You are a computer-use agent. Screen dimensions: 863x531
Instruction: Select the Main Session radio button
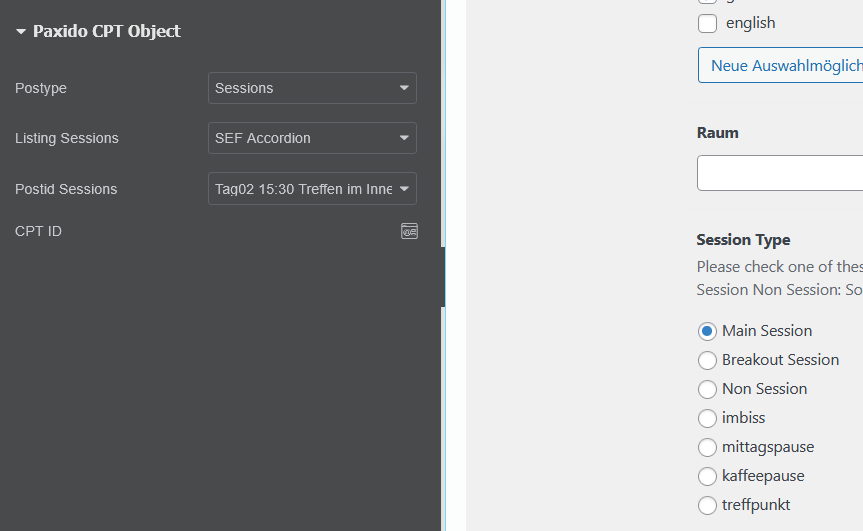pos(707,331)
